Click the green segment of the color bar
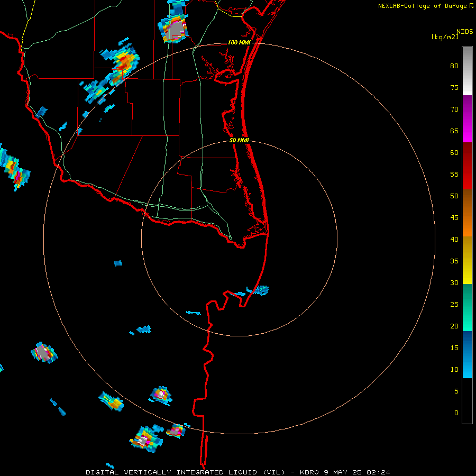 point(467,307)
